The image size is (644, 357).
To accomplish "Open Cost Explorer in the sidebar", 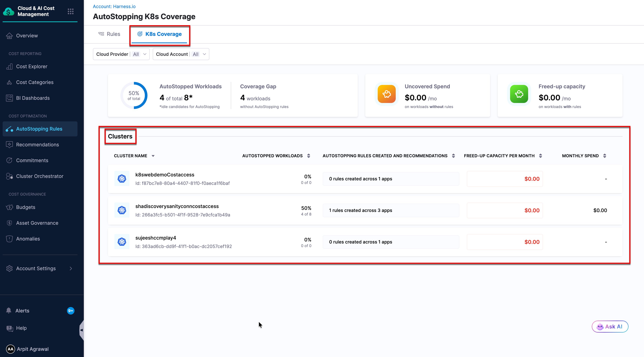I will [x=31, y=67].
